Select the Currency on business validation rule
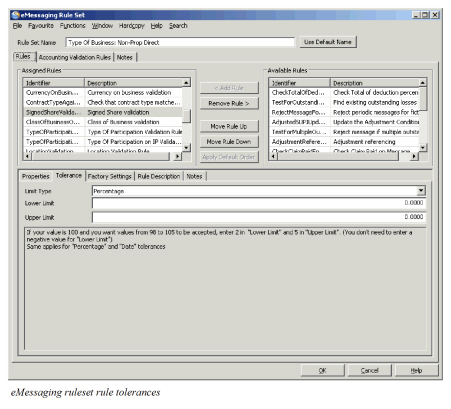This screenshot has height=409, width=451. pyautogui.click(x=103, y=93)
